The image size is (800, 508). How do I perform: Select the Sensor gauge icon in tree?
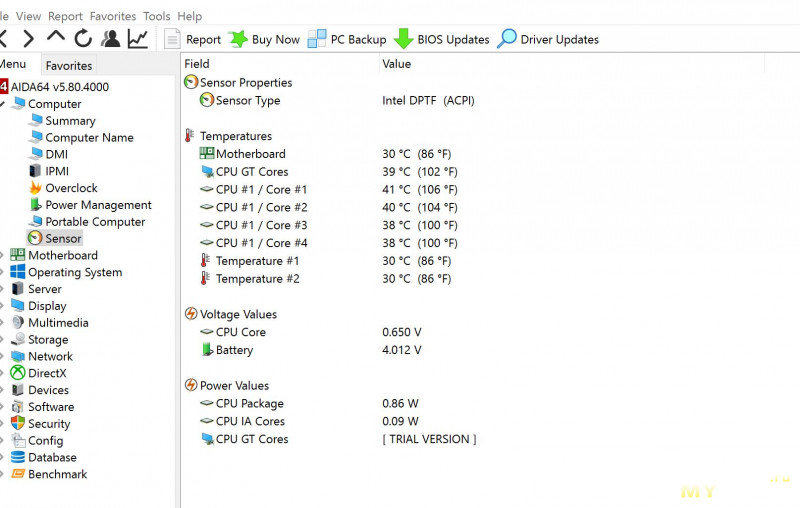[x=35, y=238]
